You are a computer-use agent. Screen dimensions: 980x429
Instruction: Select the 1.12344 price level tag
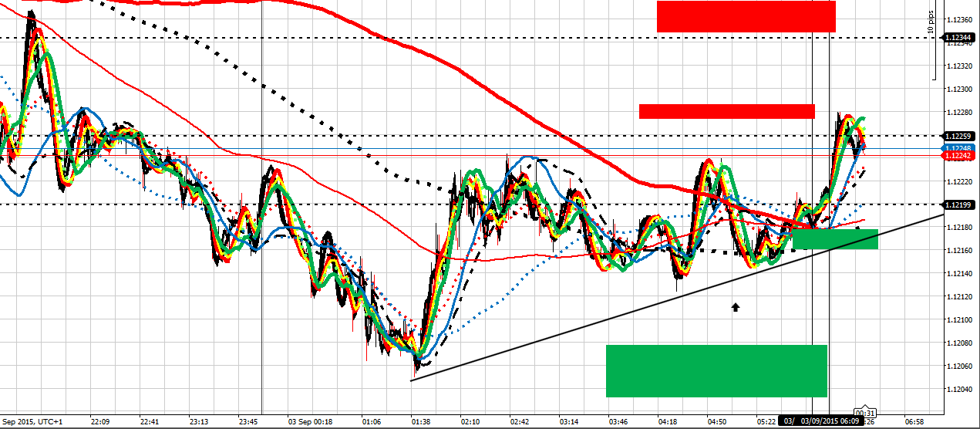960,37
